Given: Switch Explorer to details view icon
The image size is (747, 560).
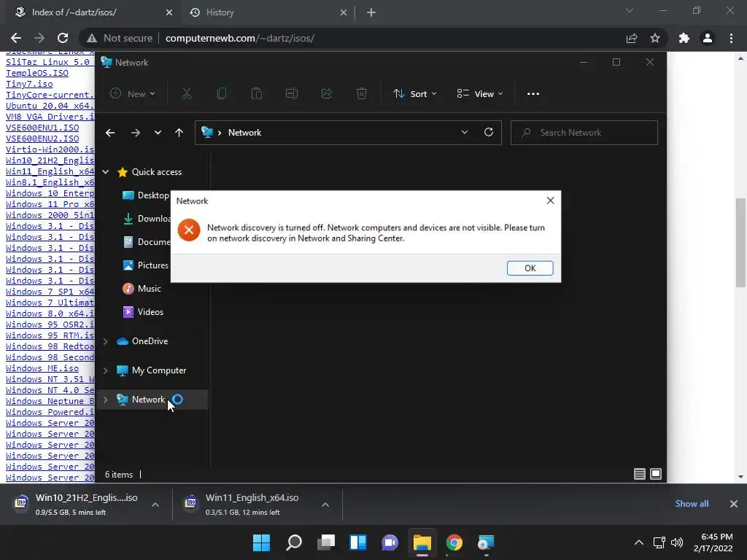Looking at the screenshot, I should (x=640, y=474).
